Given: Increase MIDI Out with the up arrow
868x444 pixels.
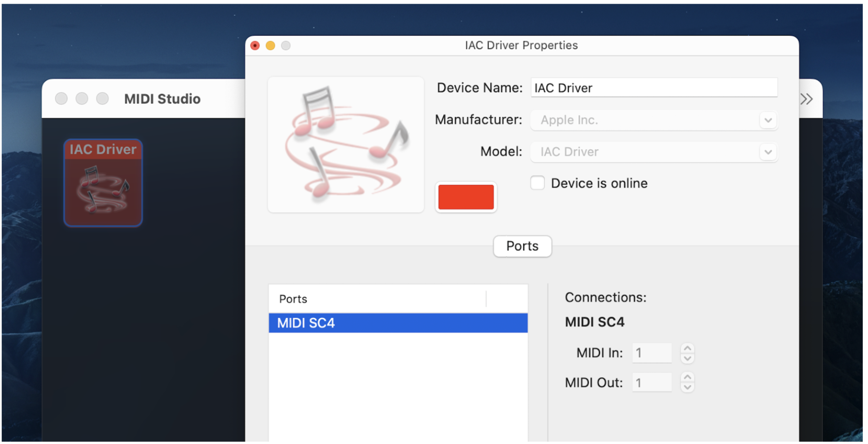Looking at the screenshot, I should click(x=687, y=377).
